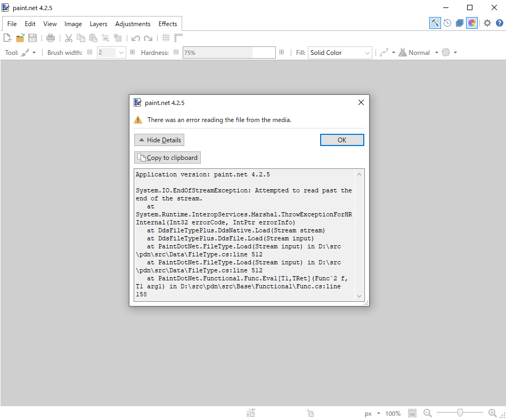The width and height of the screenshot is (506, 420).
Task: Click the blend mode flask icon
Action: 403,52
